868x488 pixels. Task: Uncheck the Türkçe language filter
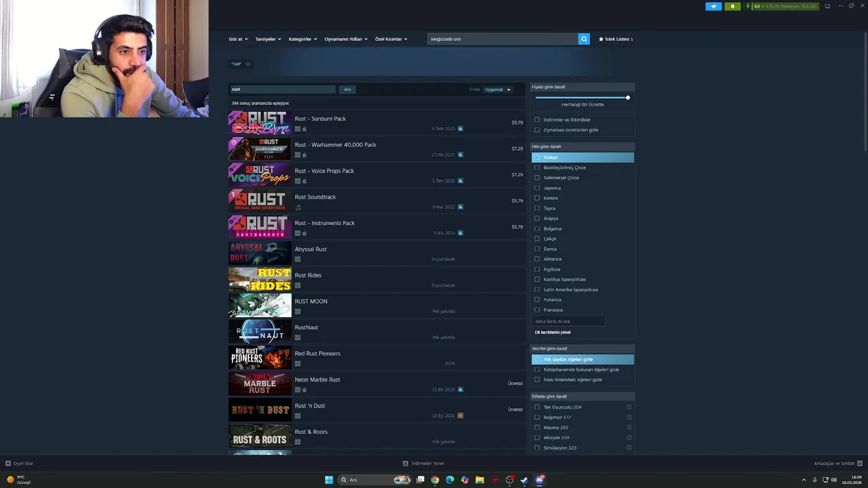[537, 157]
